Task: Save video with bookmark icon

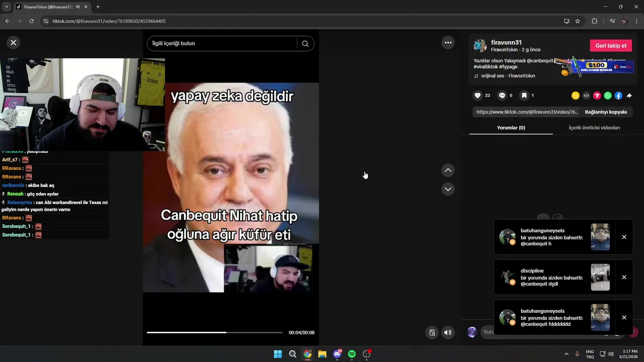Action: tap(524, 96)
